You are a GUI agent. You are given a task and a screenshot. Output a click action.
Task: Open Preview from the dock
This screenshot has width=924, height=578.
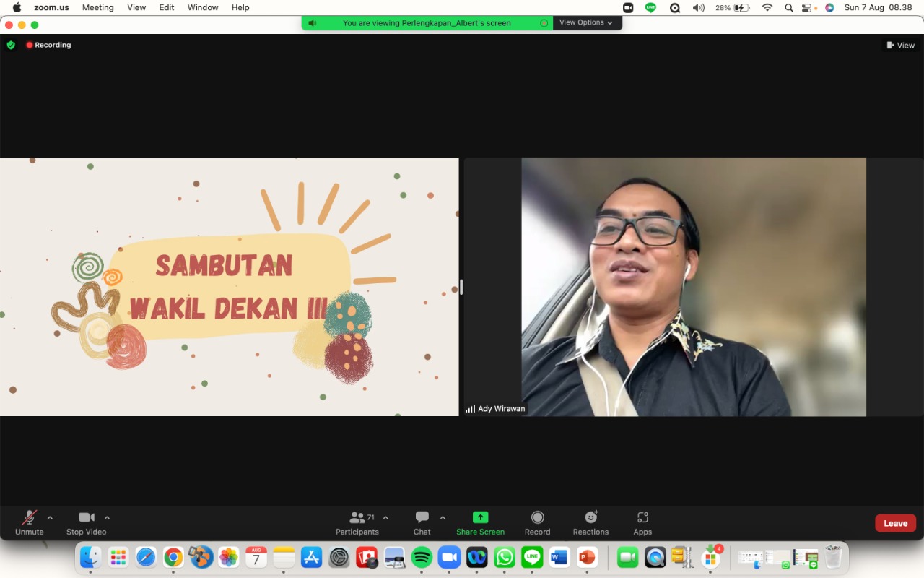(394, 557)
